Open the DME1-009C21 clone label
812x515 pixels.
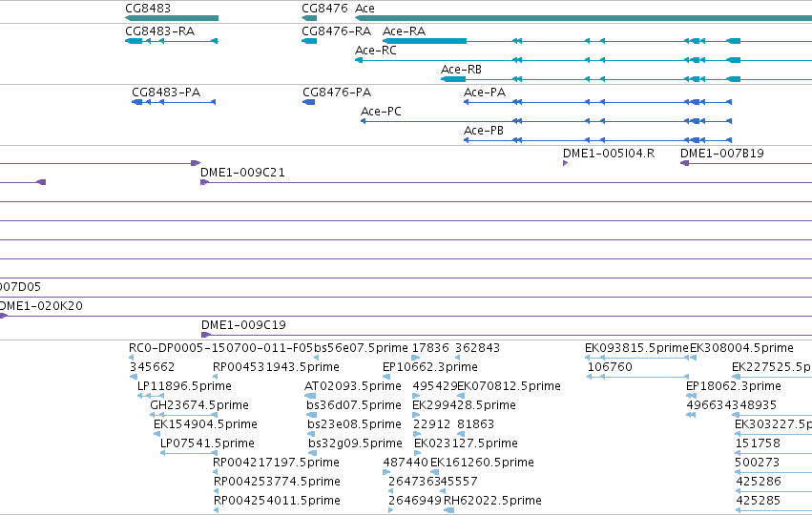[x=243, y=173]
